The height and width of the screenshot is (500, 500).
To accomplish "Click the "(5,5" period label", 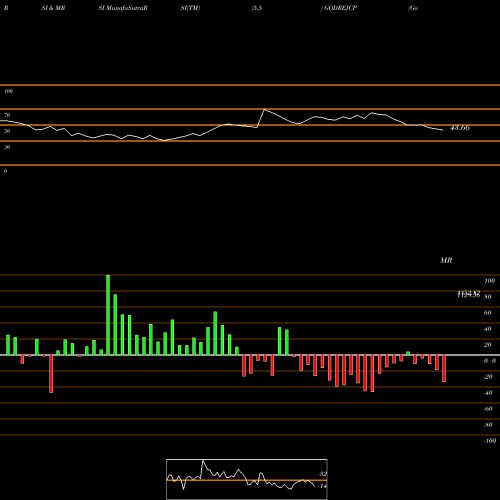I will [x=257, y=8].
